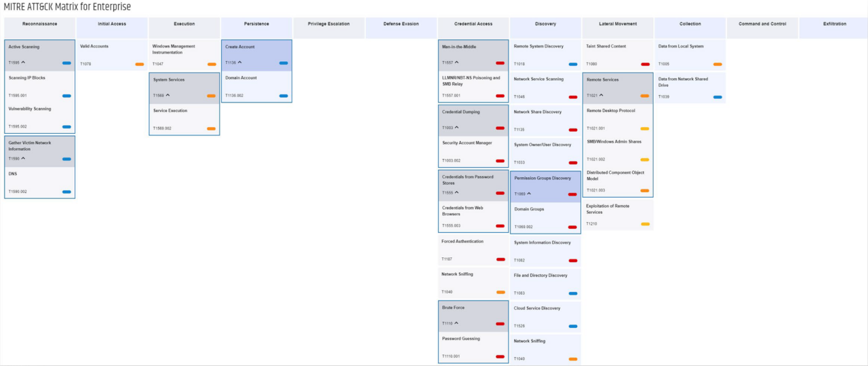Collapse the Brute Force T1110 chevron
Viewport: 868px width, 366px height.
[457, 323]
